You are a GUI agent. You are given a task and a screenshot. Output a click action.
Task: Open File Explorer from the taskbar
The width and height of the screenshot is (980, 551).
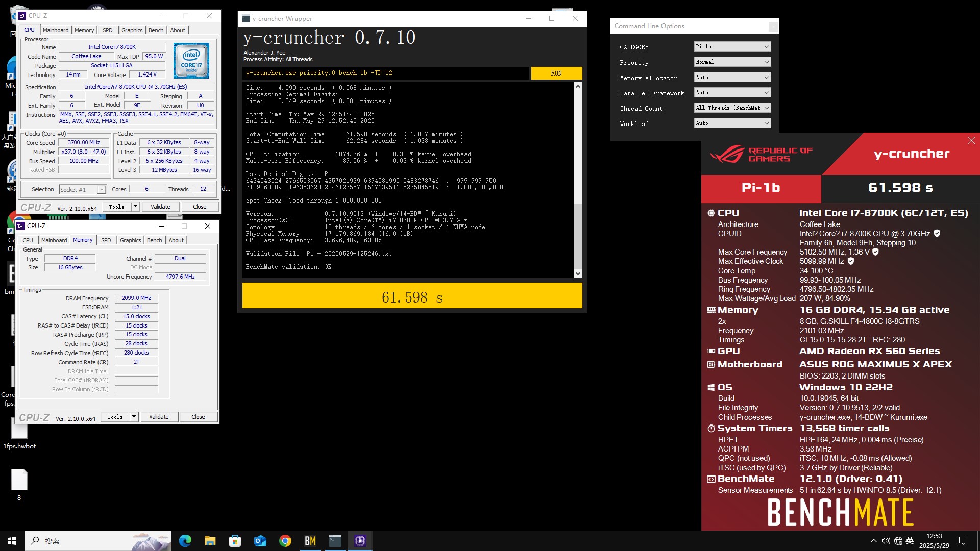click(210, 541)
